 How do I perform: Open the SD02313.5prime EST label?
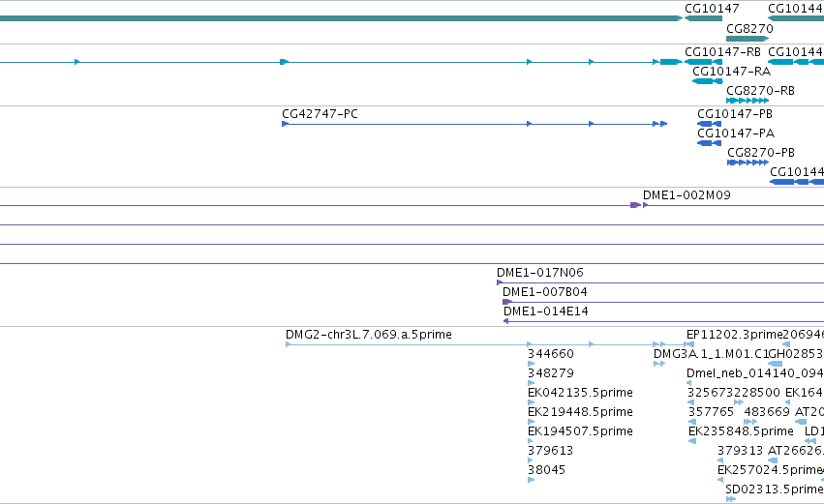(774, 489)
